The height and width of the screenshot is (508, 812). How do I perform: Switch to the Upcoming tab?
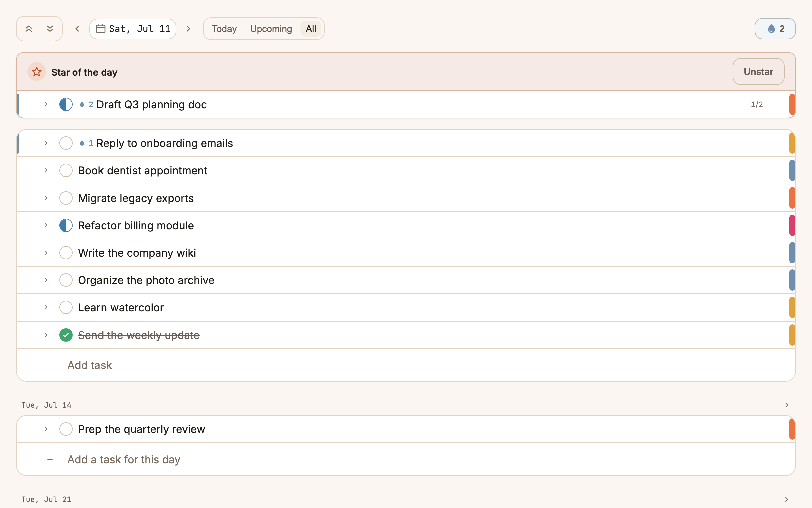pyautogui.click(x=271, y=29)
